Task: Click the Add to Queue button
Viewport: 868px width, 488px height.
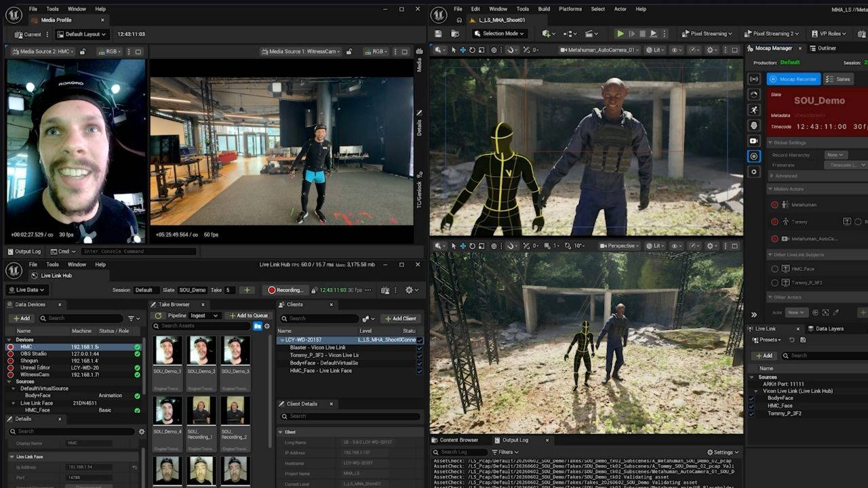Action: click(248, 315)
